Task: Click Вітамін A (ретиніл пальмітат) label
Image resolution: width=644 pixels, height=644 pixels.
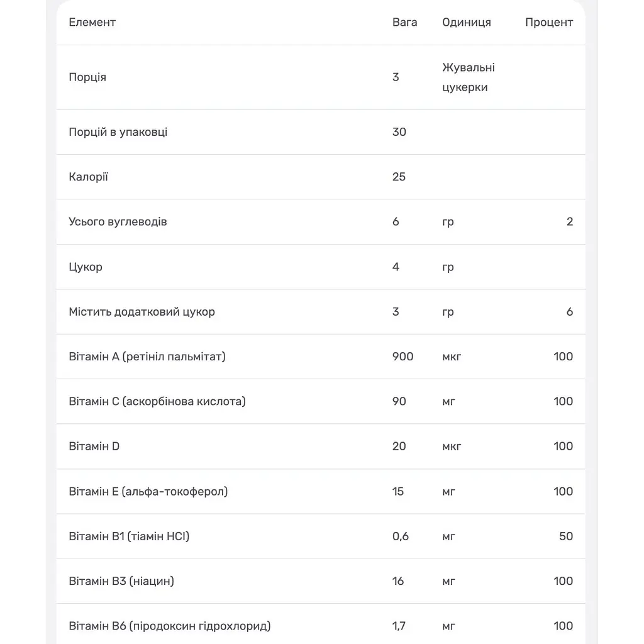Action: click(x=147, y=357)
